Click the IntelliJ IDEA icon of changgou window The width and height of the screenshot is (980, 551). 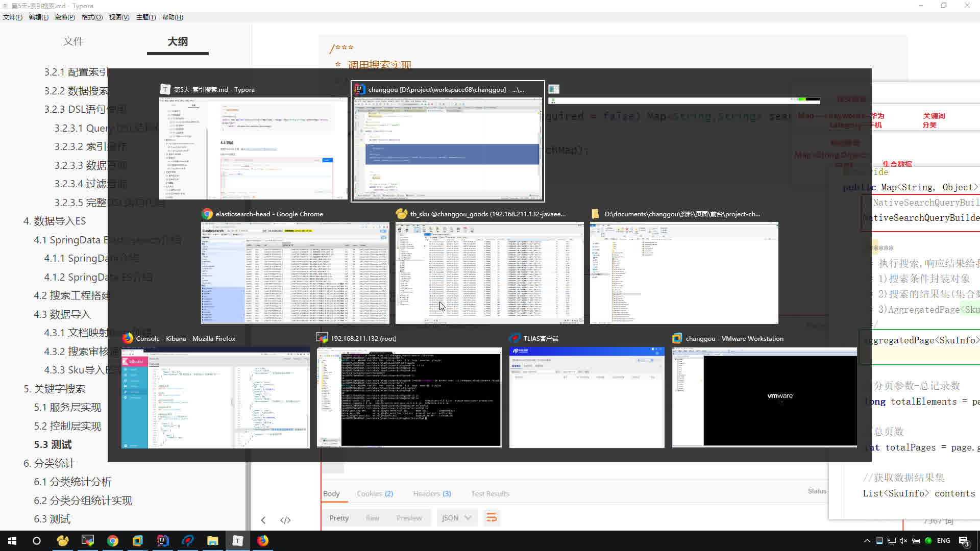coord(359,89)
